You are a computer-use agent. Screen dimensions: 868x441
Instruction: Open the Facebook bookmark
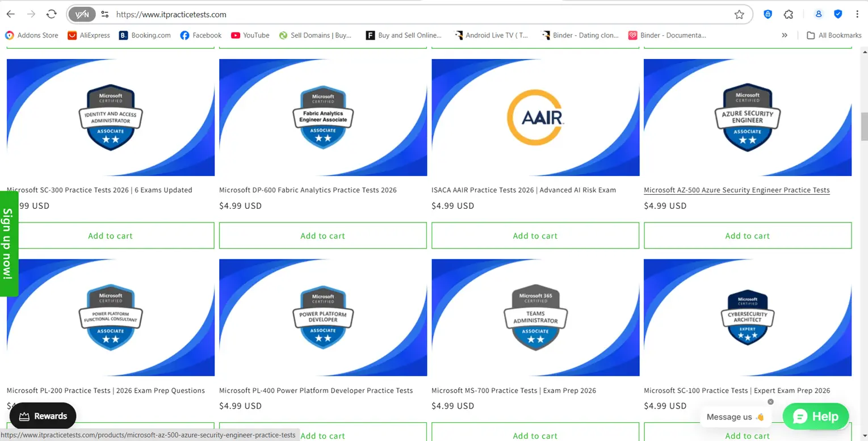(x=200, y=35)
